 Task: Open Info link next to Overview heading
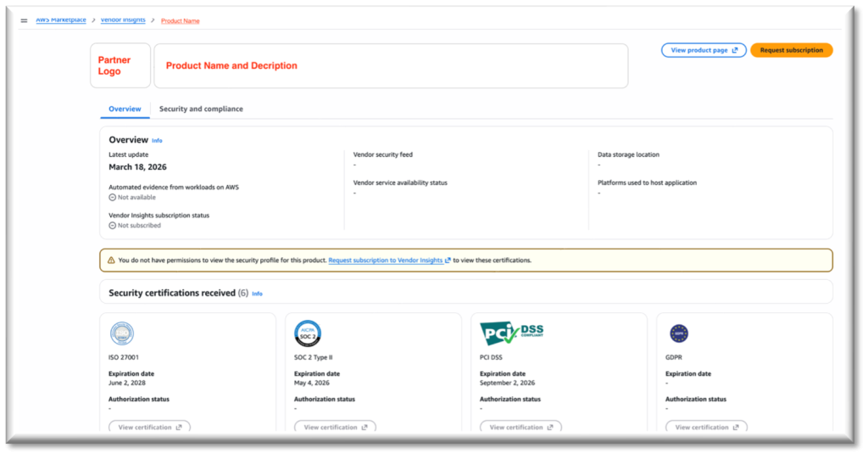tap(157, 141)
